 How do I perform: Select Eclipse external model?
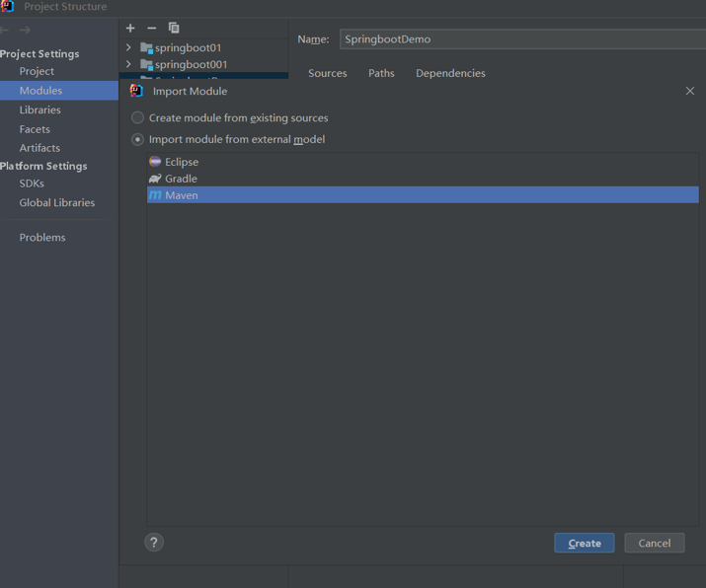182,162
